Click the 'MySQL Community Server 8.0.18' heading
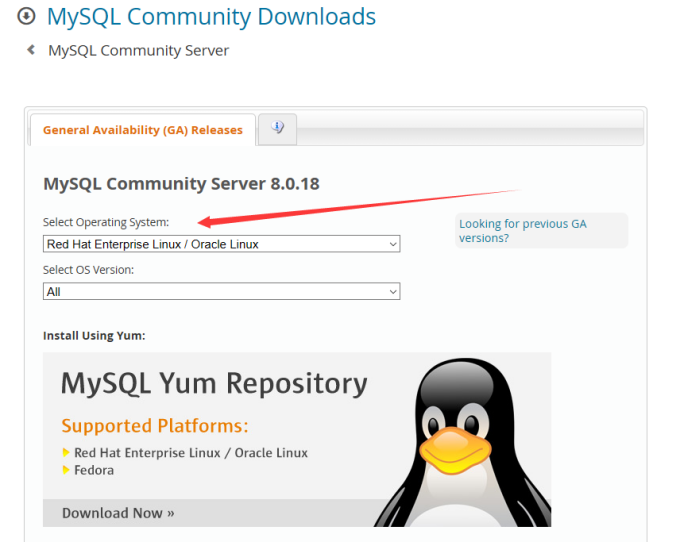The height and width of the screenshot is (543, 680). coord(181,184)
